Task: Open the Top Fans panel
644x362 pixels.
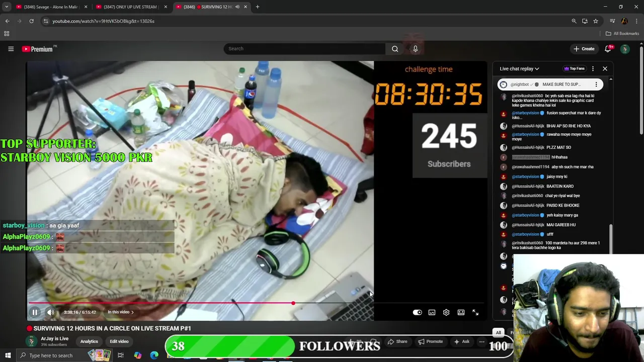Action: (x=574, y=69)
